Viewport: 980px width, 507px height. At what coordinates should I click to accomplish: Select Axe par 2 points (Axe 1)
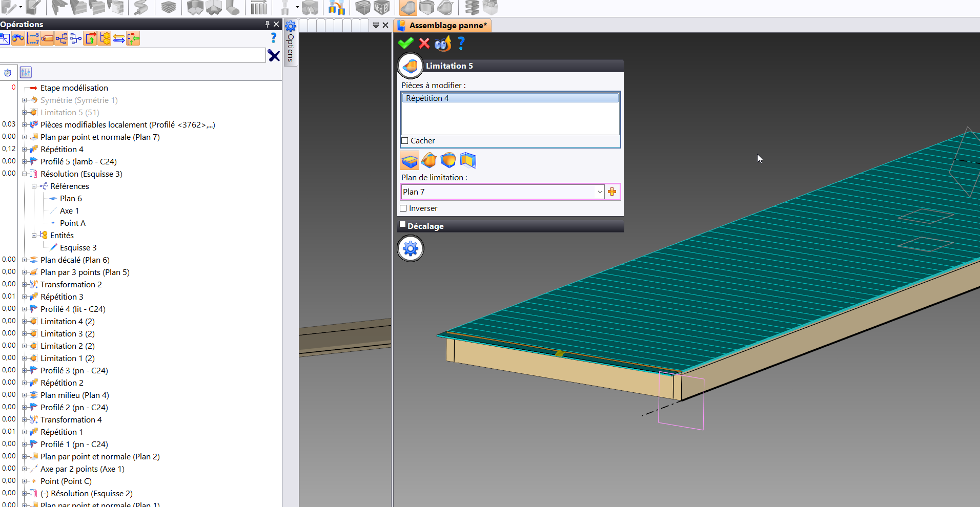(x=83, y=469)
